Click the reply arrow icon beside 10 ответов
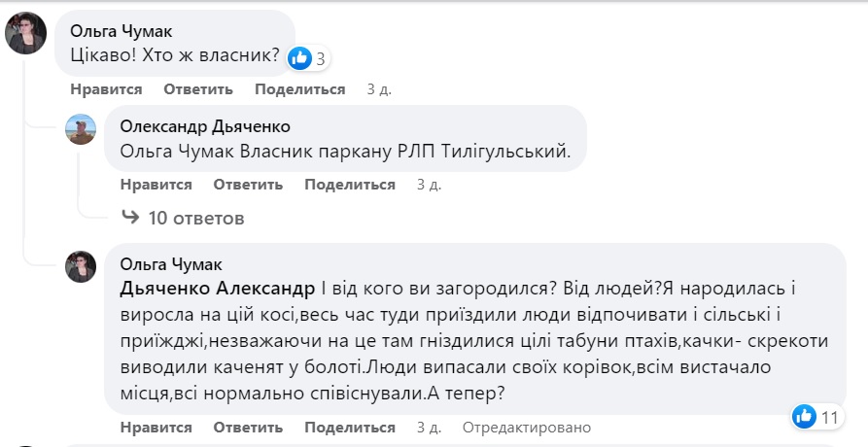This screenshot has height=447, width=868. pos(129,217)
